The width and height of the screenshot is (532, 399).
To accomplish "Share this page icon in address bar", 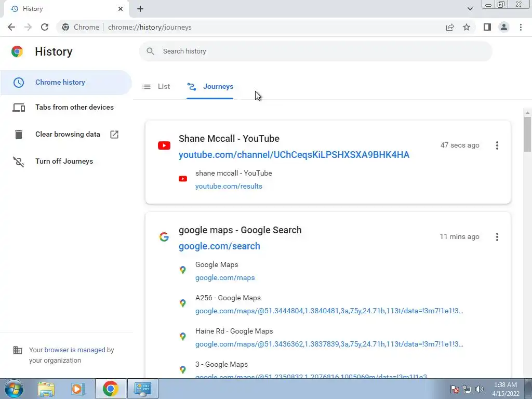I will (450, 27).
